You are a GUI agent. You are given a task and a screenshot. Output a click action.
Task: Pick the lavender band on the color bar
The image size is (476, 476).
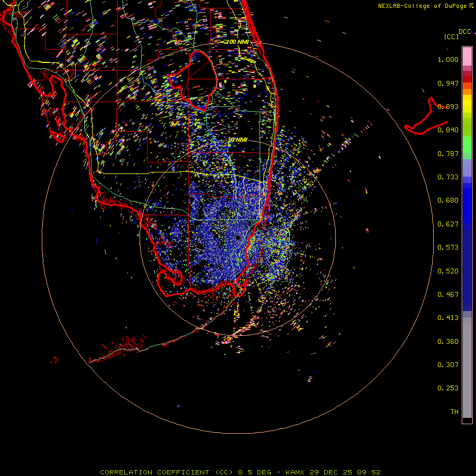[x=467, y=168]
